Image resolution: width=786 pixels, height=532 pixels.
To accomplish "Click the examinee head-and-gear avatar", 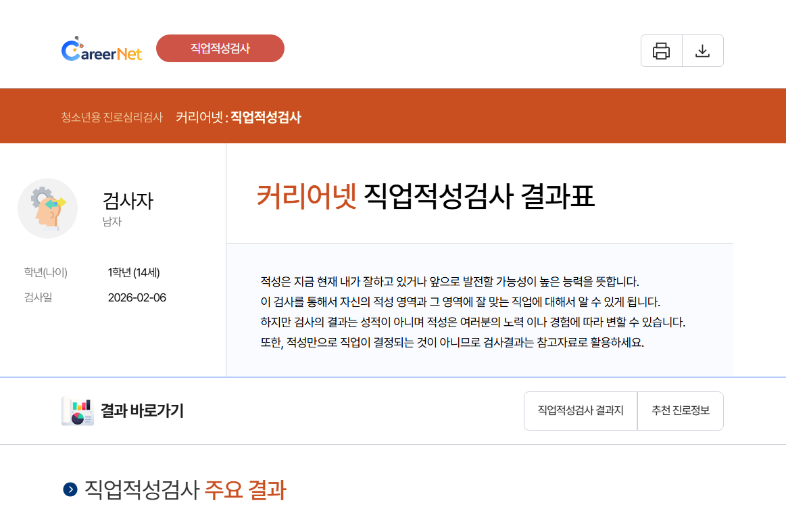I will (47, 208).
